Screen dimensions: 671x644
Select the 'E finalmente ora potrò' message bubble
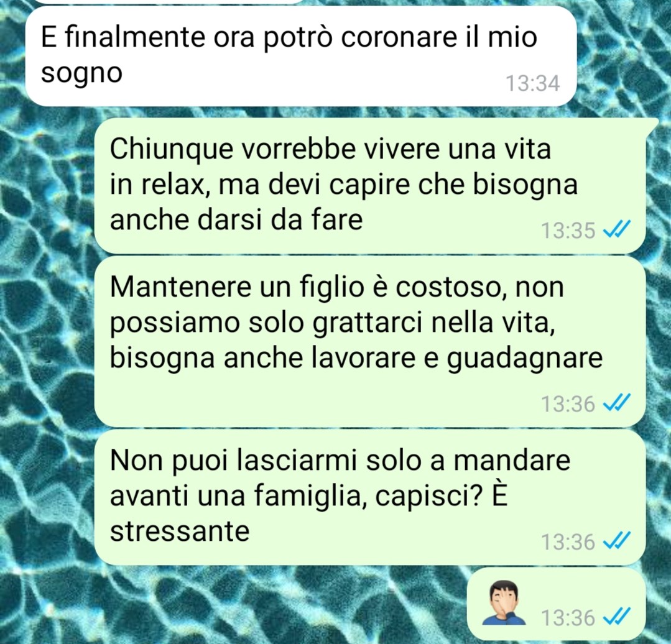tap(301, 56)
